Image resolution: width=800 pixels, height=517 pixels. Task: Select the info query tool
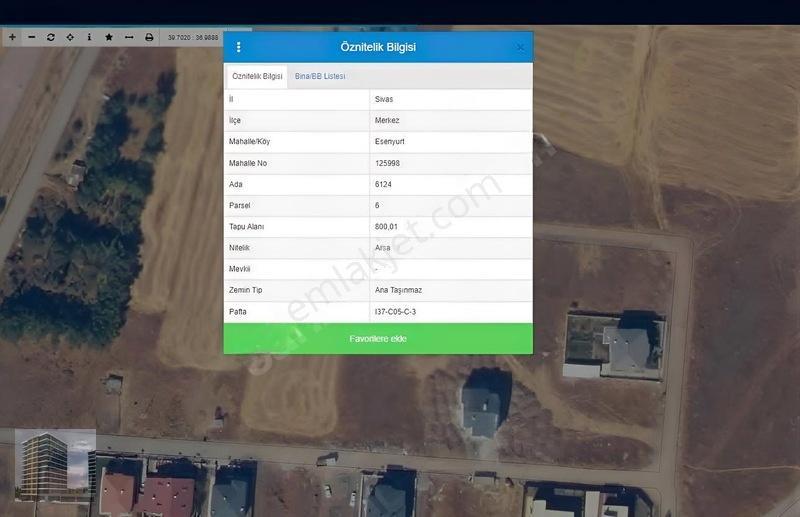(x=89, y=37)
